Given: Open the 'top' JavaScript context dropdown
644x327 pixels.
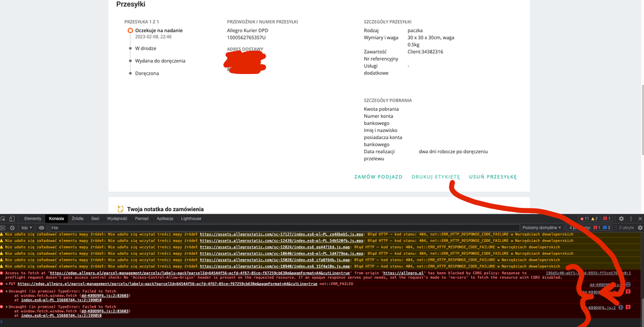Looking at the screenshot, I should tap(28, 227).
